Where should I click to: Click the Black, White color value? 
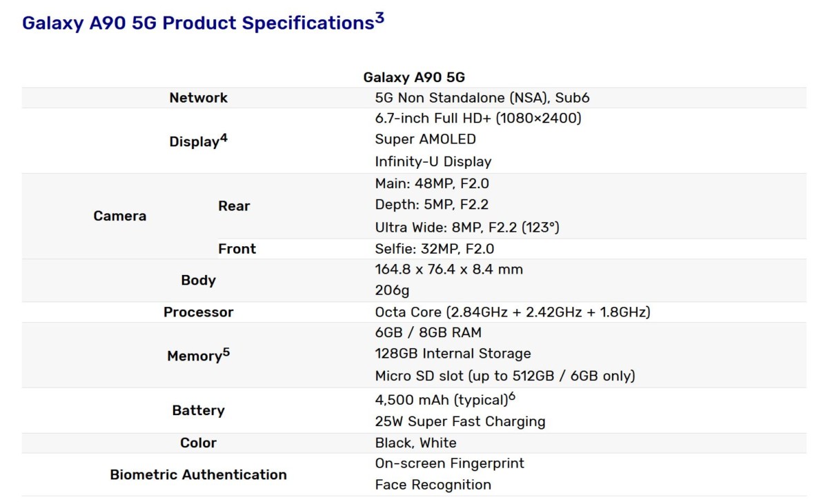point(415,443)
